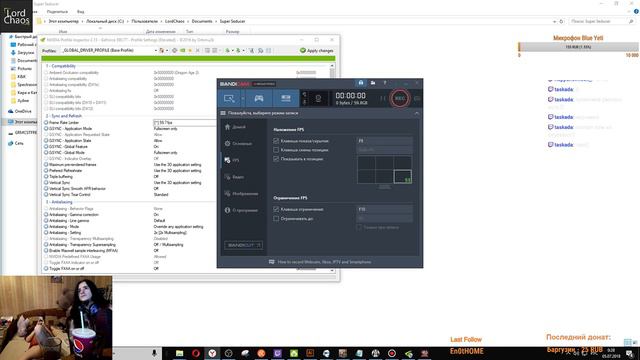Open Основные settings tab in Bandicam
Viewport: 640px width, 360px height.
[x=238, y=144]
